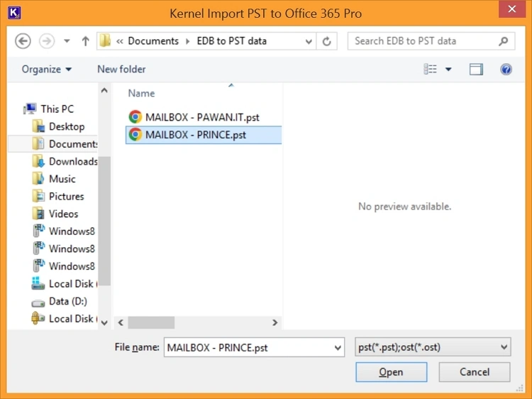Click the Downloads folder icon
The image size is (532, 399).
[38, 161]
